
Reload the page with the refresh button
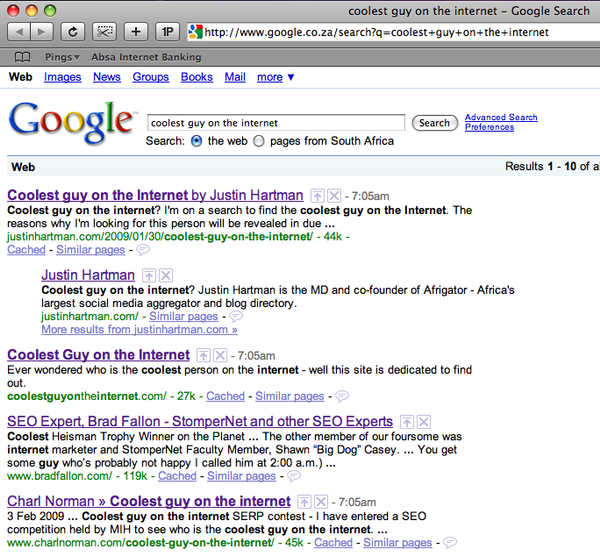(73, 32)
